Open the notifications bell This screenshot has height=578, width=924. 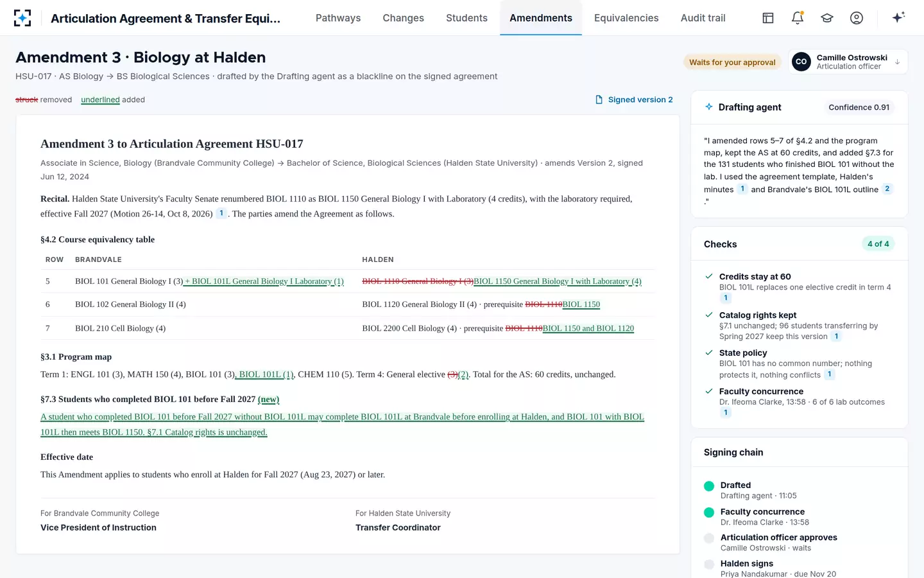(798, 18)
